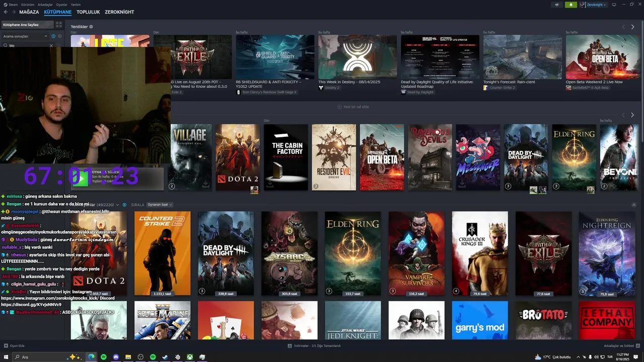
Task: Open settings gear next to Yenilikler
Action: [91, 27]
